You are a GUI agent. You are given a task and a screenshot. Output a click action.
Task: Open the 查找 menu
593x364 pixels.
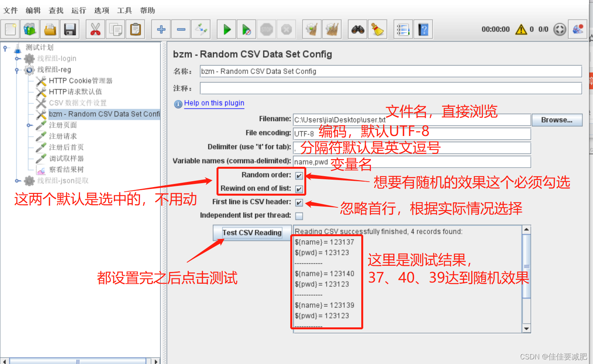tap(56, 11)
